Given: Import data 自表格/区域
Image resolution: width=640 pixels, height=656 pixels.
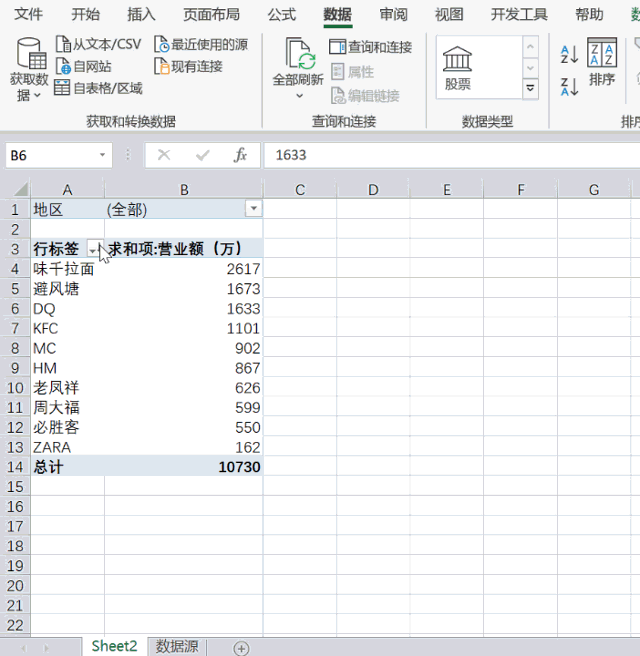Looking at the screenshot, I should pyautogui.click(x=98, y=88).
